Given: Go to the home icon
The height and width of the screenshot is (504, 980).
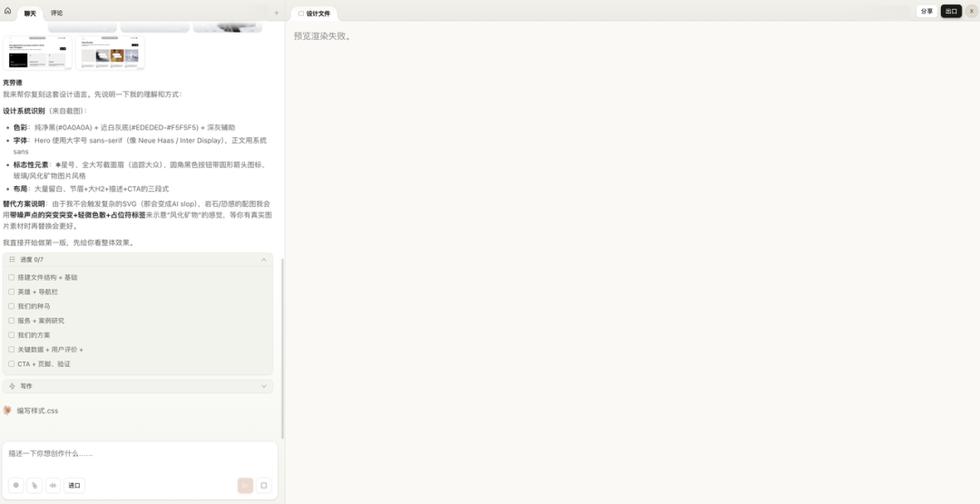Looking at the screenshot, I should (x=7, y=11).
